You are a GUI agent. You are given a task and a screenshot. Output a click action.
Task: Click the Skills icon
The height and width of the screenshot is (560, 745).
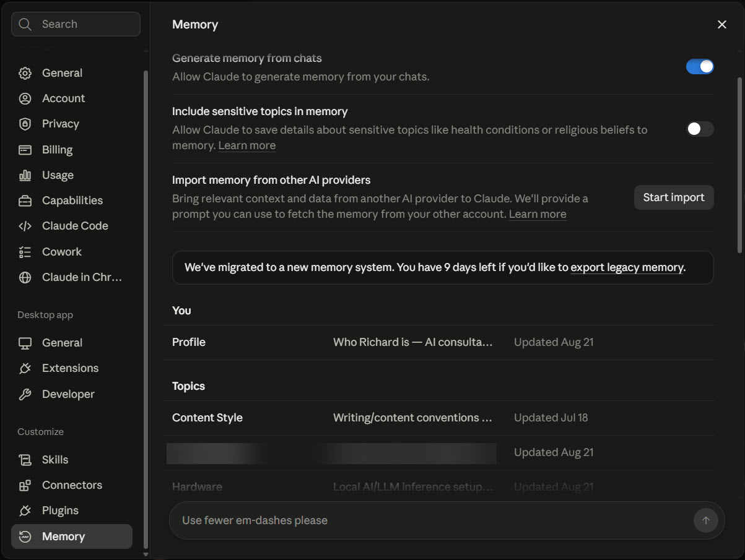click(25, 460)
